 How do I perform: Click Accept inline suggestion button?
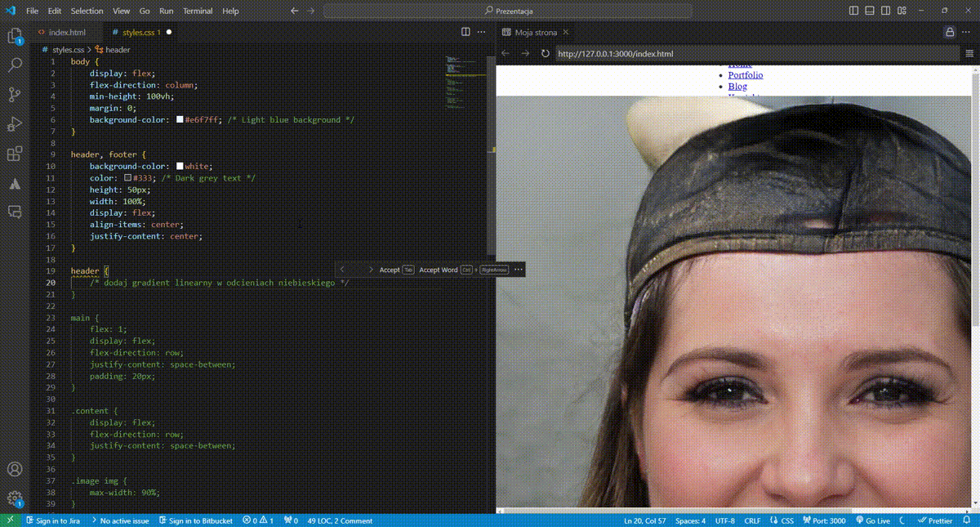point(397,270)
